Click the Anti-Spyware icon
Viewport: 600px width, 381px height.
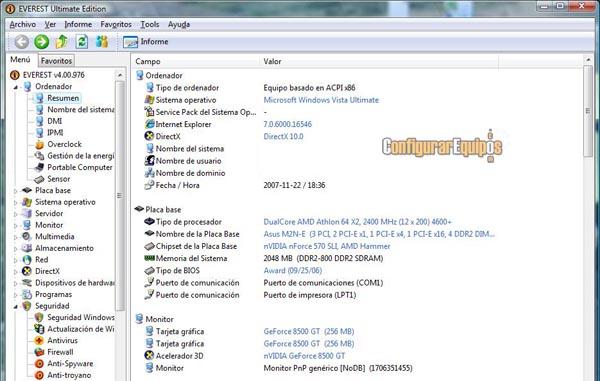click(x=39, y=363)
